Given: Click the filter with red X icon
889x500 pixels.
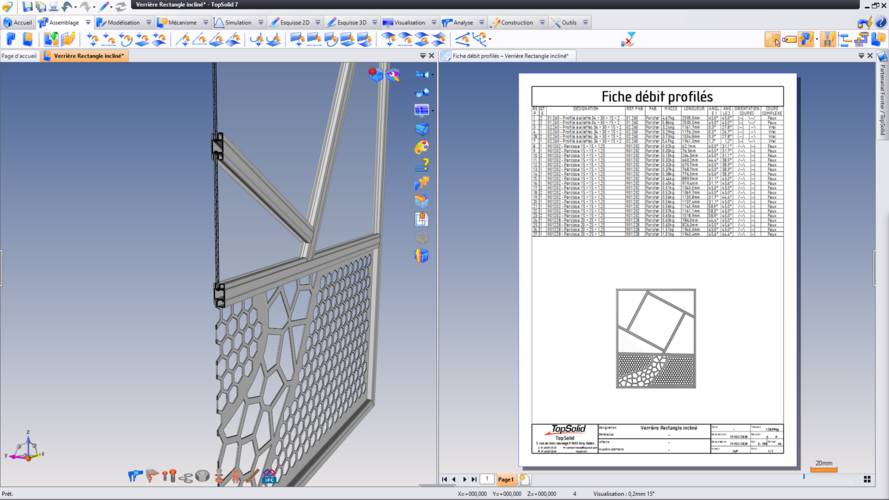Looking at the screenshot, I should click(x=628, y=40).
